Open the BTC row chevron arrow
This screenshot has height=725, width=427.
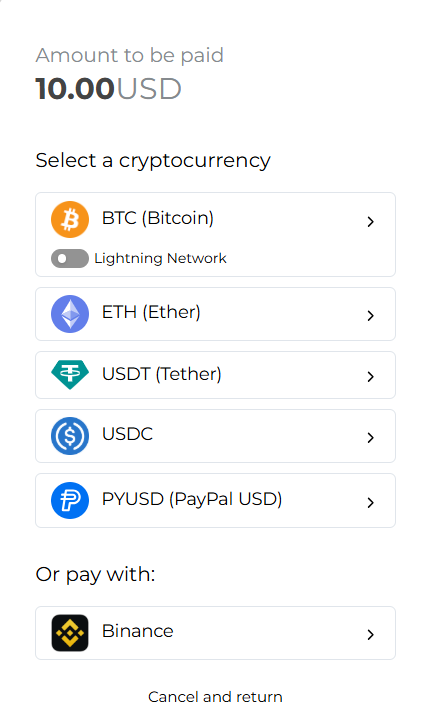click(x=370, y=221)
